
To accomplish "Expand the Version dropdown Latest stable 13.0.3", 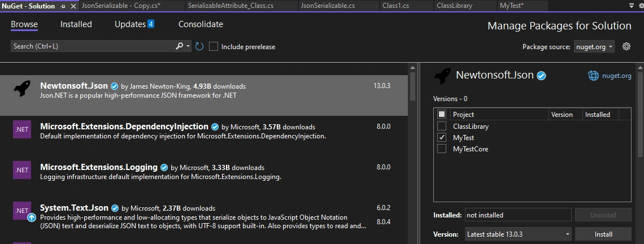I will pyautogui.click(x=518, y=234).
